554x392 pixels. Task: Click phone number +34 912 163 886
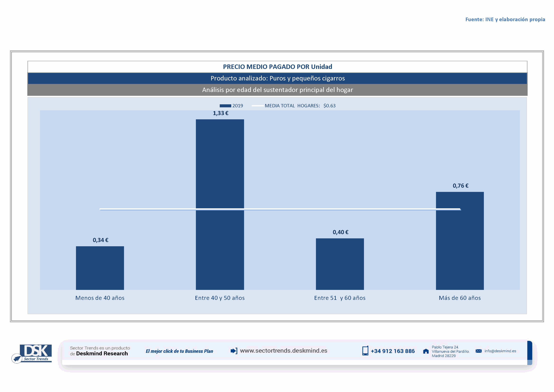pyautogui.click(x=393, y=351)
